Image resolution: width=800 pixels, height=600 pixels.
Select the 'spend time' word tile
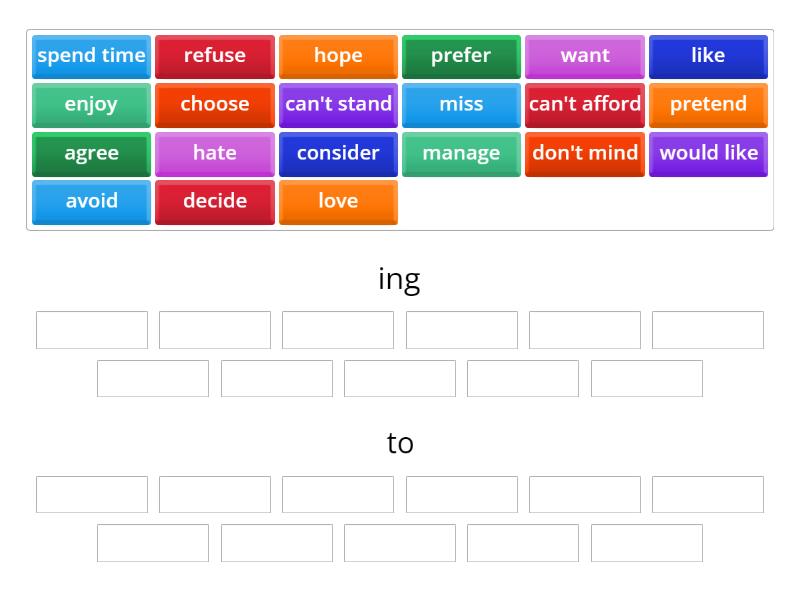[91, 56]
